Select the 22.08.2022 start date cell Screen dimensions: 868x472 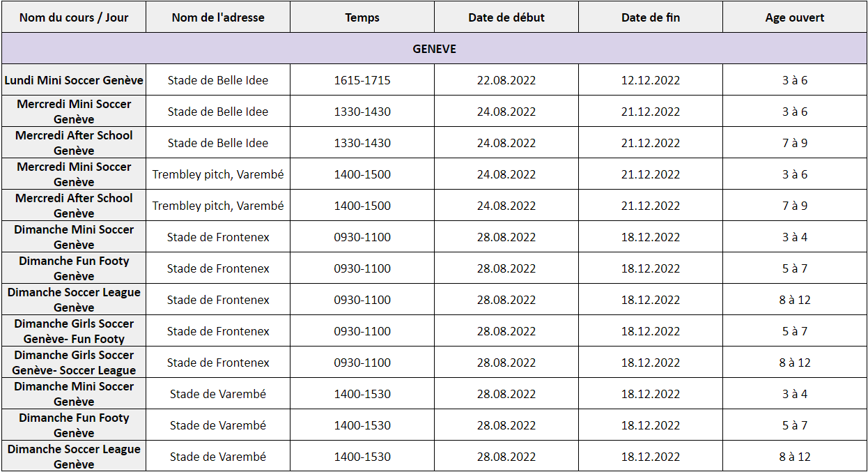click(506, 80)
